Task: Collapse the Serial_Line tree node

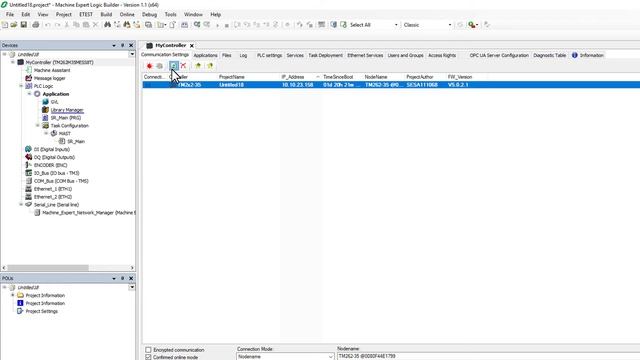Action: tap(21, 204)
